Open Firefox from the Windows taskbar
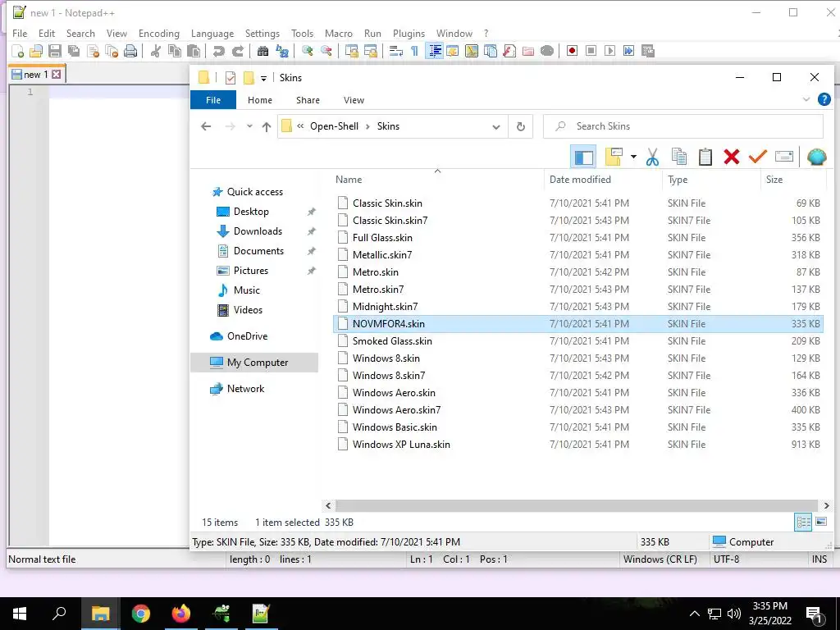The image size is (840, 630). point(181,613)
